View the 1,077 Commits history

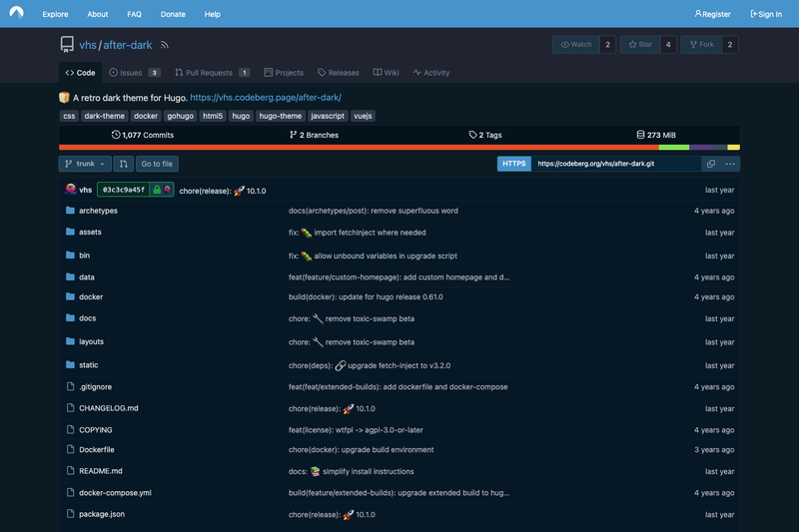click(143, 135)
